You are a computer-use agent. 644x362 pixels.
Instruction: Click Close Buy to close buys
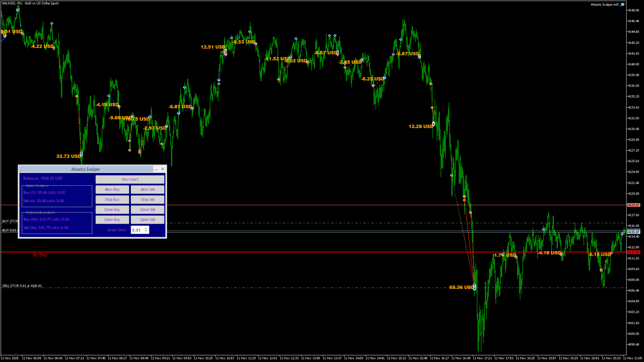tap(112, 210)
